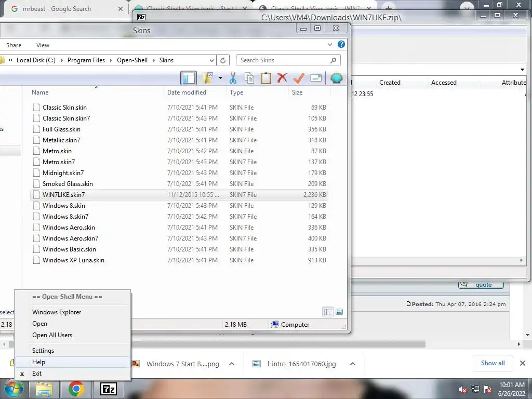
Task: Click the red X Delete icon
Action: 282,78
